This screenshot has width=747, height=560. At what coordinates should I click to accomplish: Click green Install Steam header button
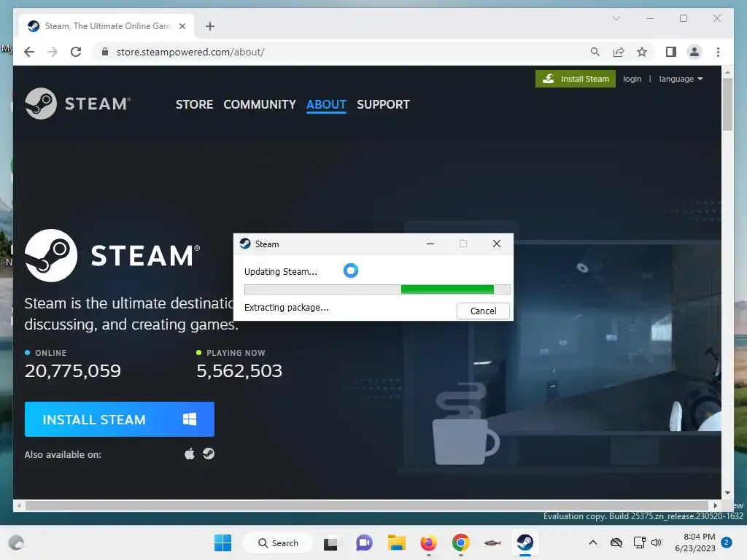[x=575, y=79]
